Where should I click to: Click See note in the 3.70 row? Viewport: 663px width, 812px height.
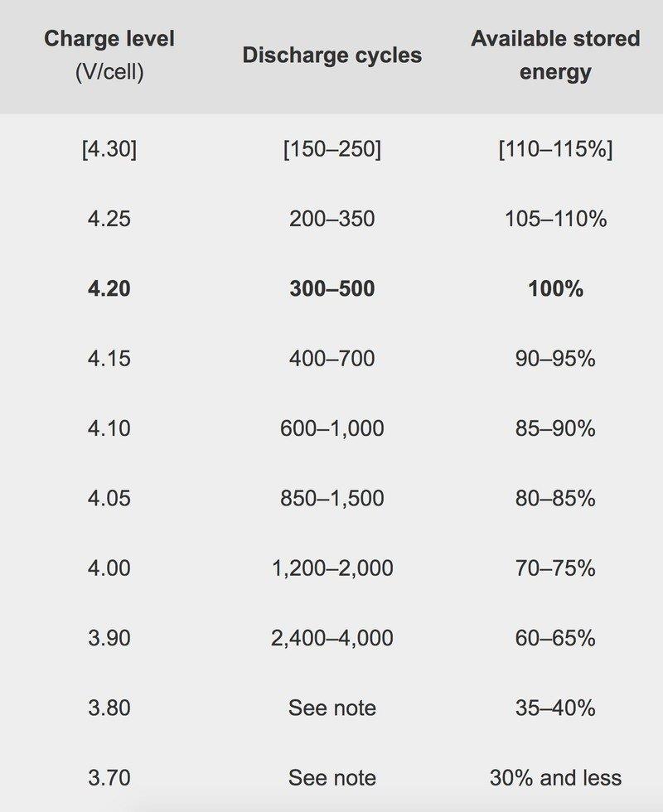[331, 778]
